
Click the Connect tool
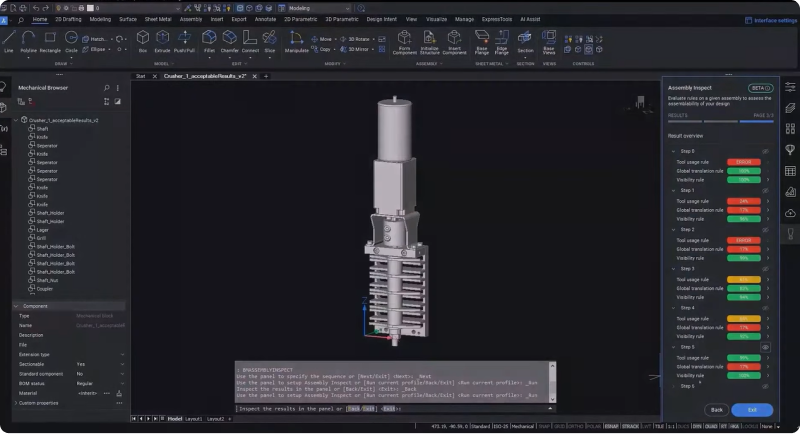250,41
